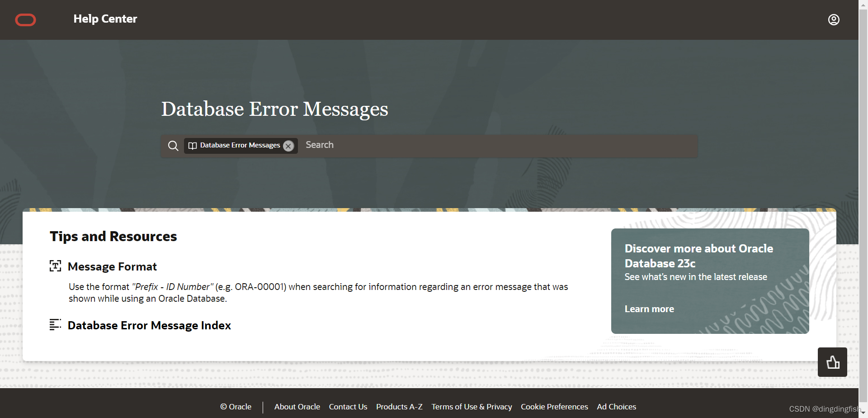Click Discover more about Oracle Database 23c heading
The image size is (868, 418).
tap(699, 256)
